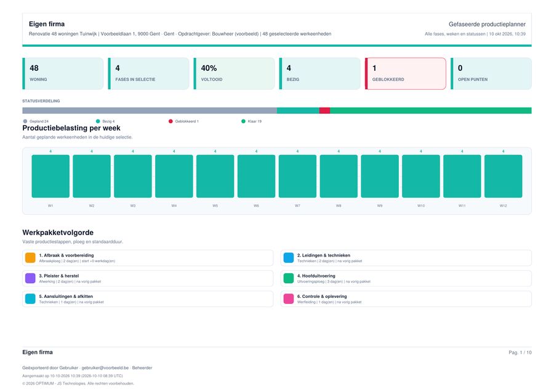Image resolution: width=554 pixels, height=392 pixels.
Task: Click 'Aantal geplande werkeenheden' subtitle
Action: pyautogui.click(x=78, y=137)
